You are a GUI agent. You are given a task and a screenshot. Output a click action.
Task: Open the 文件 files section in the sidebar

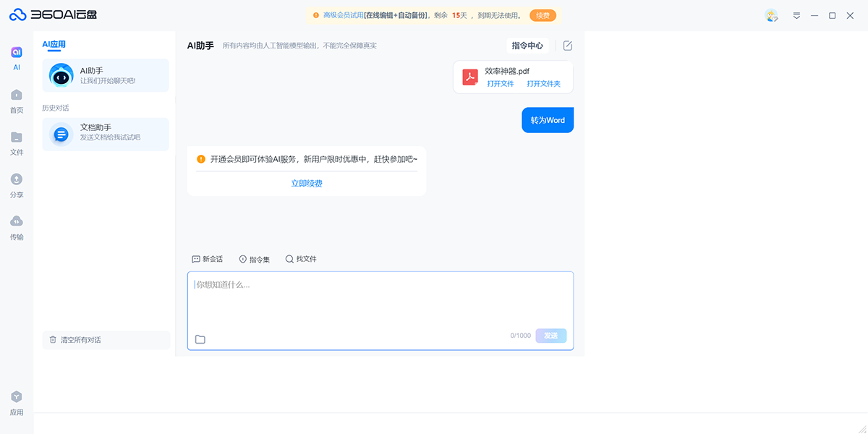point(16,143)
